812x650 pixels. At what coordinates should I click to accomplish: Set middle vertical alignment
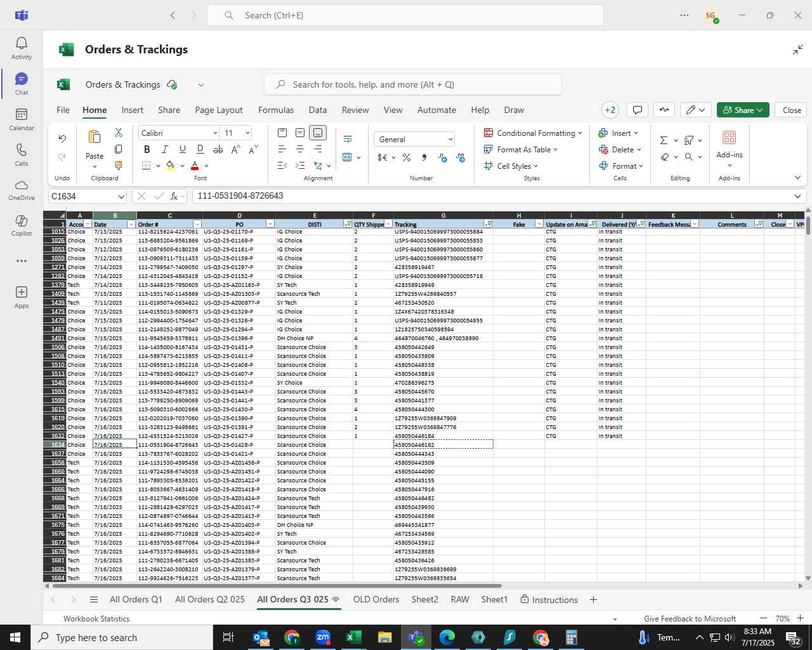300,133
